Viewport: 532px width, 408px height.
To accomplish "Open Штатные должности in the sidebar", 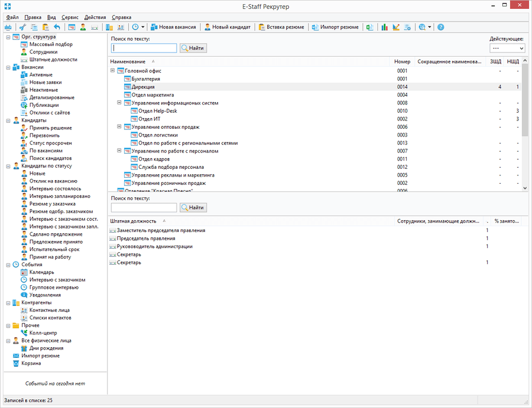I will pyautogui.click(x=53, y=60).
